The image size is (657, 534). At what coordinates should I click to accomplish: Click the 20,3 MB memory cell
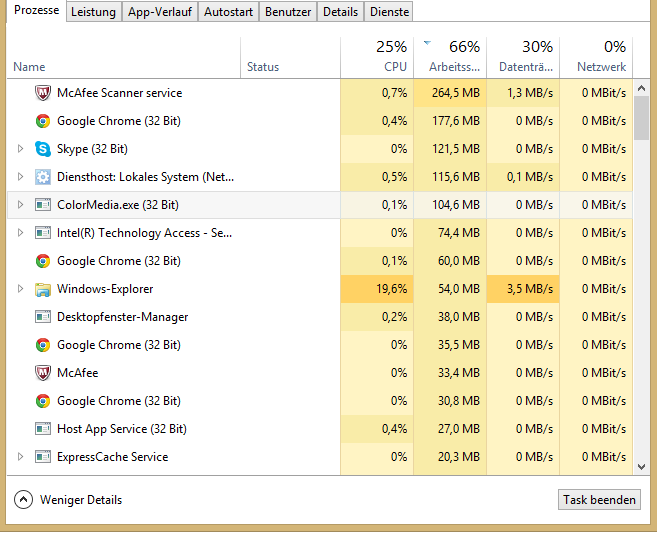tap(450, 457)
